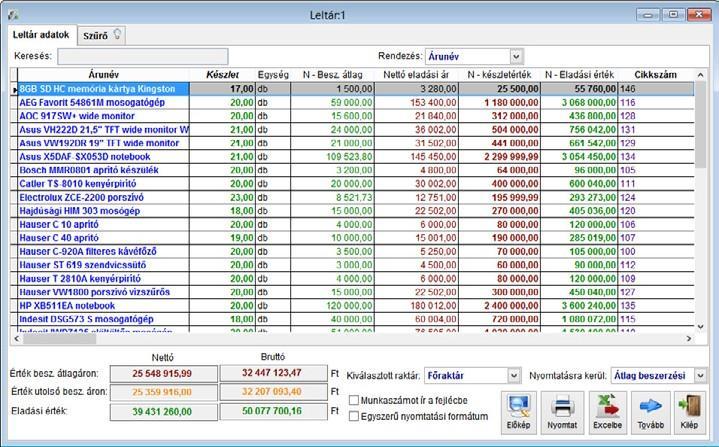The height and width of the screenshot is (447, 719).
Task: Select row Asus VH222D 21,5" TFT wide monitor
Action: coord(351,130)
